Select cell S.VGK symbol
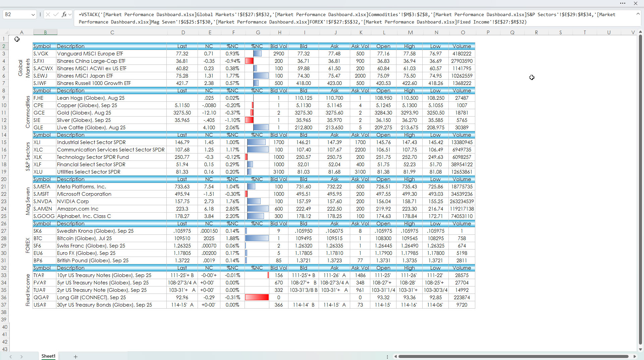Screen dimensions: 644x360 44,54
